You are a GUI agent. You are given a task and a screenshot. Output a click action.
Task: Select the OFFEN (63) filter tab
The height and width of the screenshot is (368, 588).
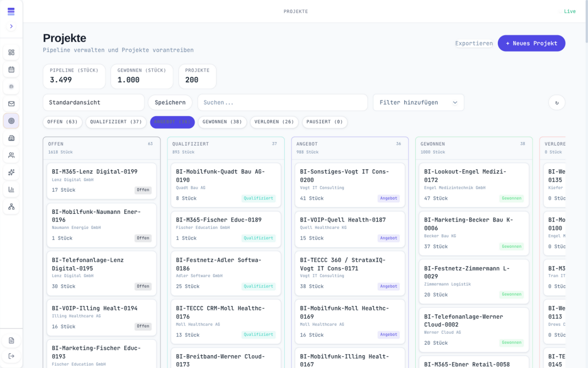(62, 122)
